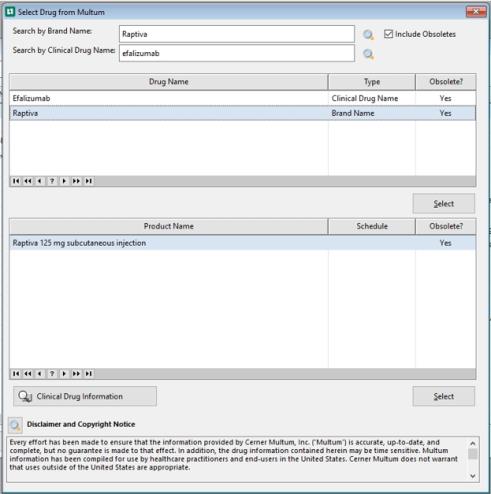Open Clinical Drug Information
Image resolution: width=491 pixels, height=494 pixels.
pyautogui.click(x=85, y=396)
